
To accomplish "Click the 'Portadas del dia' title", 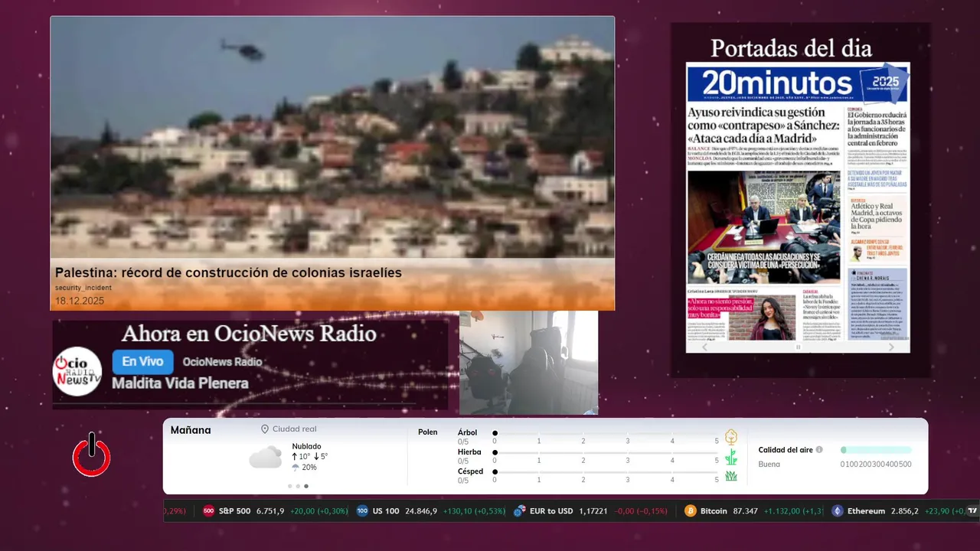I will click(791, 48).
